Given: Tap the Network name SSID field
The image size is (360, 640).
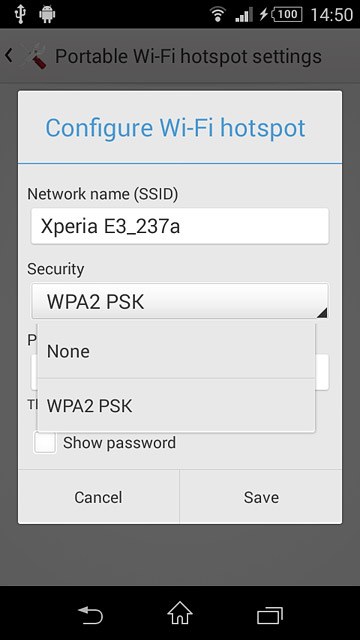Looking at the screenshot, I should click(180, 227).
